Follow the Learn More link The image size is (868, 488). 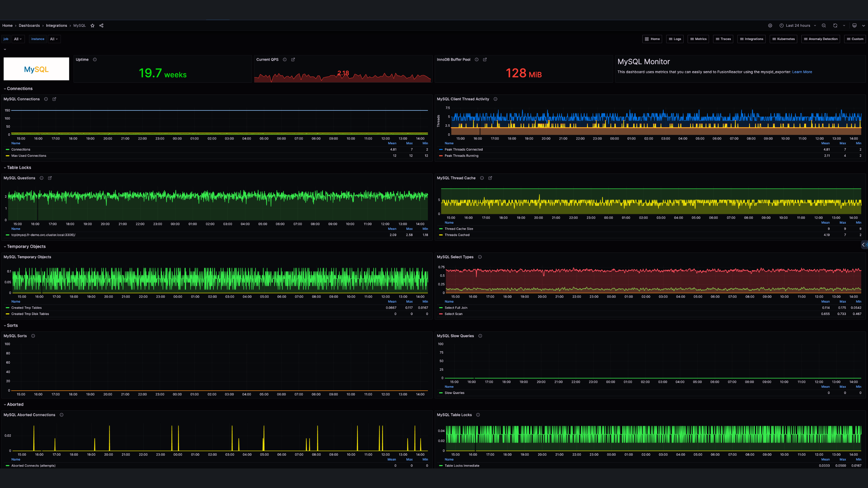pos(802,72)
